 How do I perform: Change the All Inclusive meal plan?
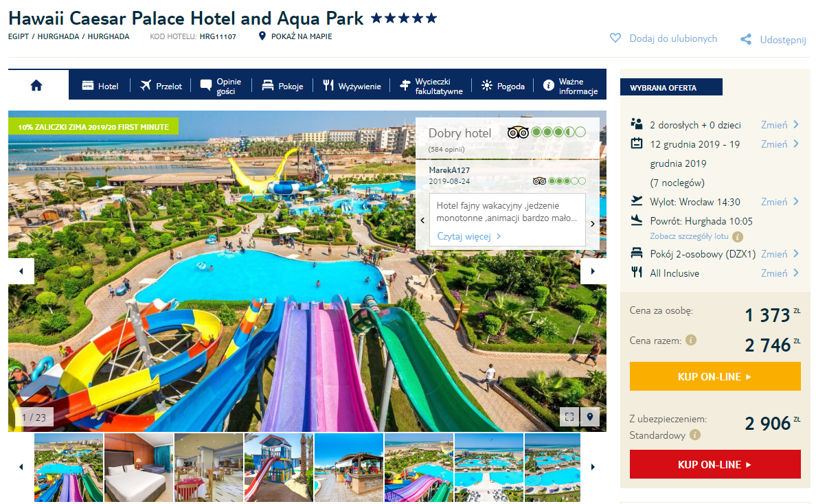click(x=779, y=273)
